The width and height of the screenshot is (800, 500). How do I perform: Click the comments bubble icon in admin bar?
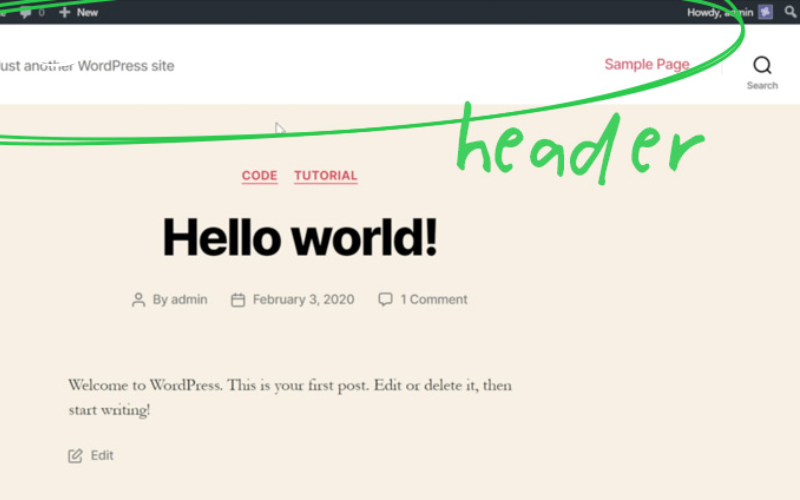tap(26, 13)
